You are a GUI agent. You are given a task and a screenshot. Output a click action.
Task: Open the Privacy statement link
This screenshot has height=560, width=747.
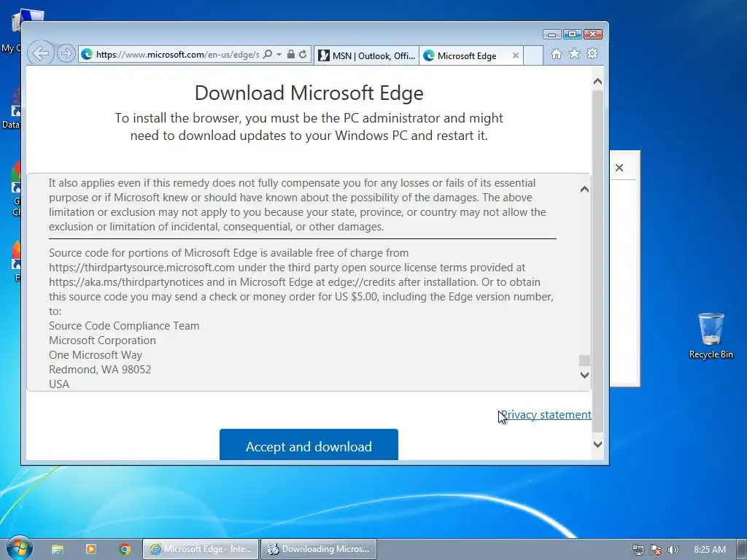[546, 415]
